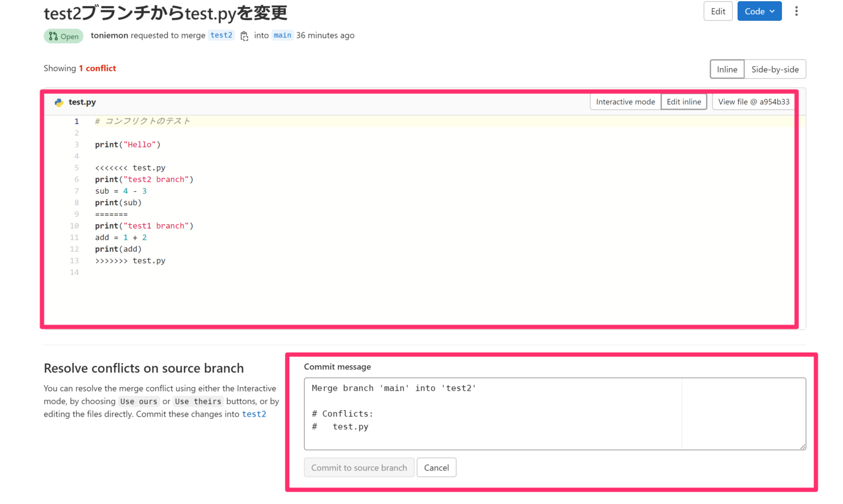Switch to the Edit inline tab

pos(683,101)
